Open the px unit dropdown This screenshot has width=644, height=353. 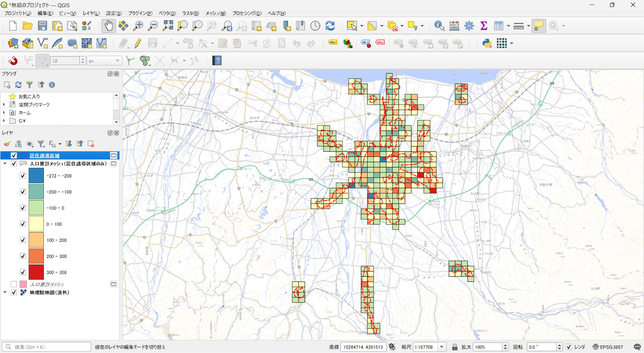117,61
